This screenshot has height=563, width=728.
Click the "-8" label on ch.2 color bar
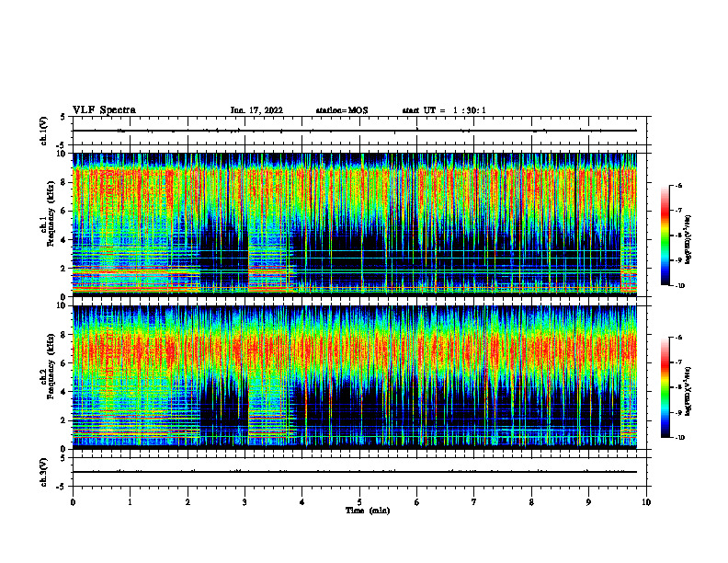678,387
